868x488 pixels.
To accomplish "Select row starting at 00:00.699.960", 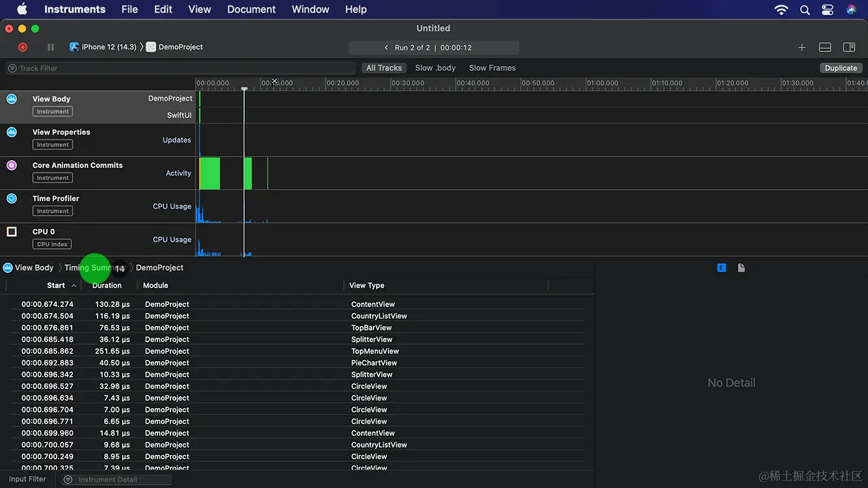I will pyautogui.click(x=297, y=433).
